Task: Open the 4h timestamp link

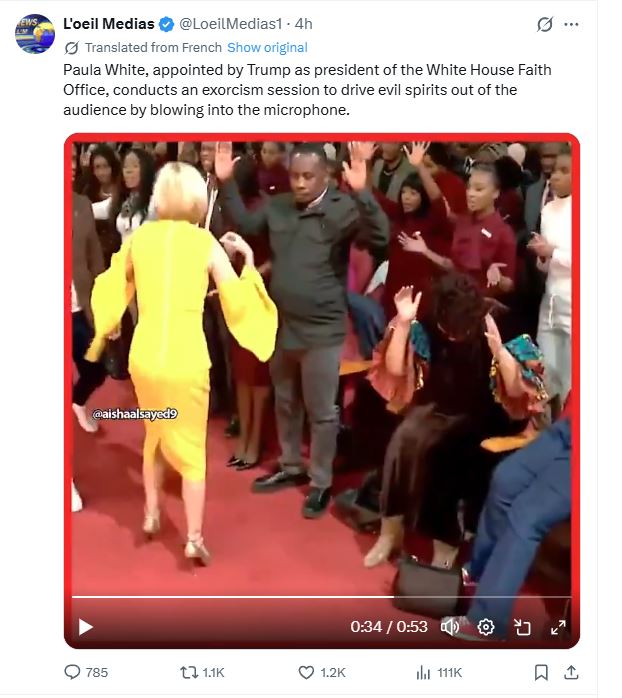Action: (304, 24)
